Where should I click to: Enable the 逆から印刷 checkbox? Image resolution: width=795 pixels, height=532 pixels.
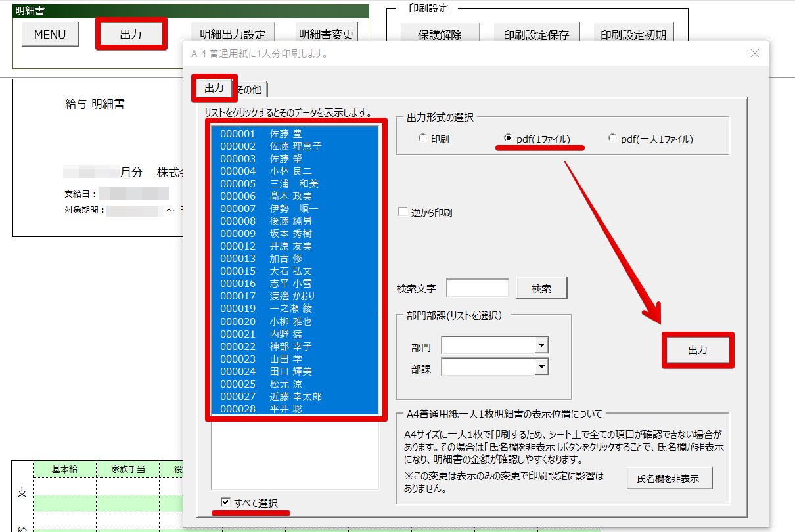click(x=403, y=212)
